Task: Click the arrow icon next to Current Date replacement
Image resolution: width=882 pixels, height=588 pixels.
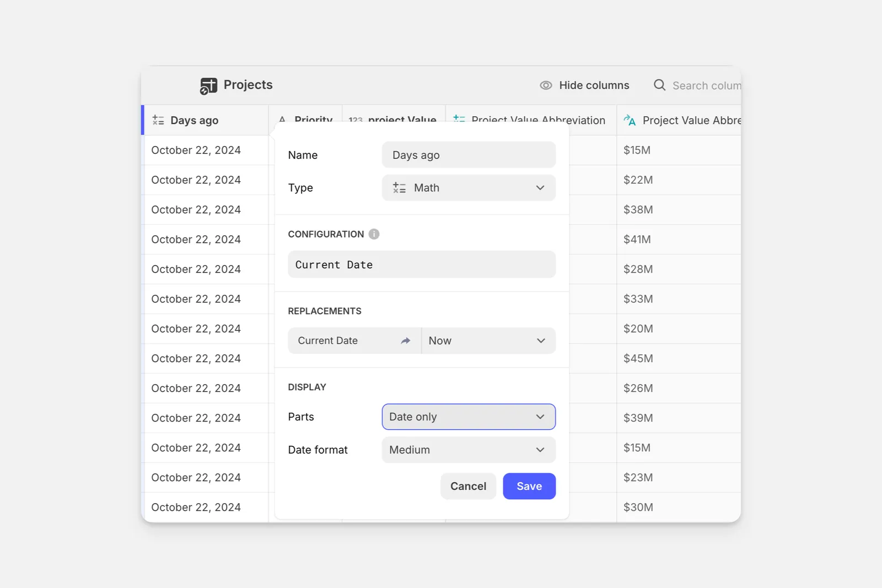Action: [x=406, y=341]
